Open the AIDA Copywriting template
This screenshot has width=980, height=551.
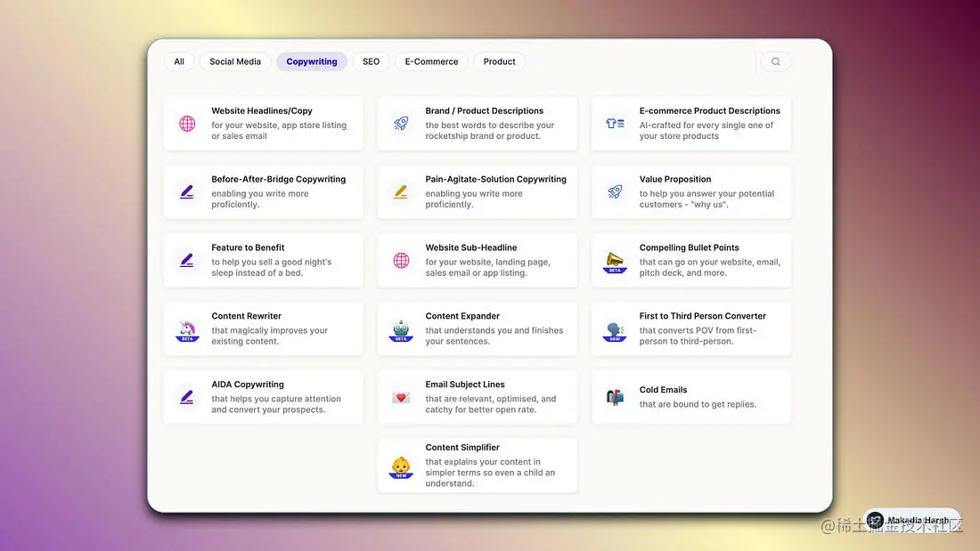coord(263,397)
